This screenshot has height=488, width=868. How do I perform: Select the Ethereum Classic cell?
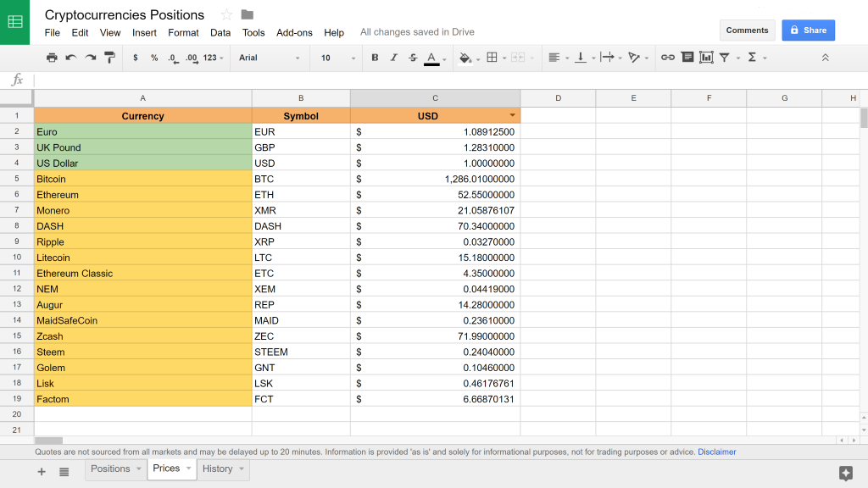142,274
